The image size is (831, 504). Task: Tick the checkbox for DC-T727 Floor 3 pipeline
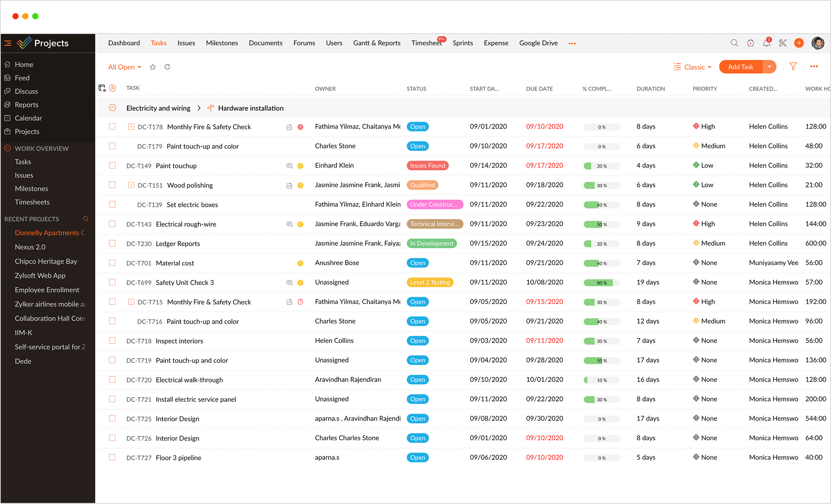pos(112,457)
